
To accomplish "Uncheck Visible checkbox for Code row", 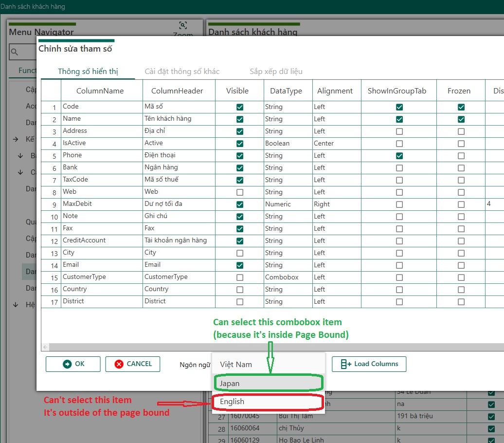I will (240, 107).
